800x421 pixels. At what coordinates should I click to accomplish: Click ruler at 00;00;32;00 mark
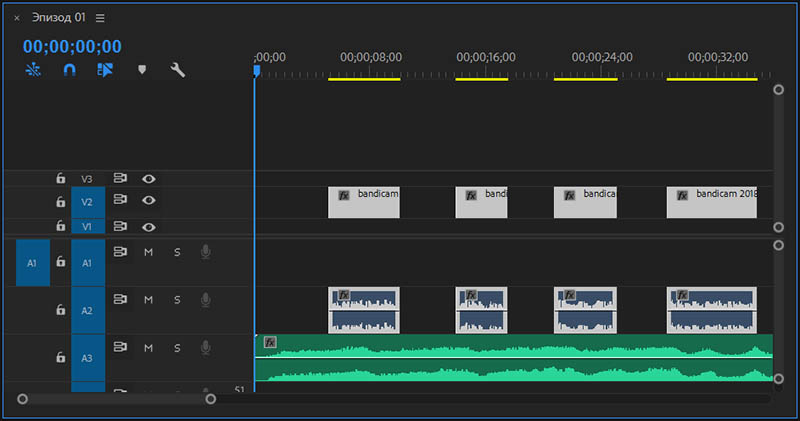pos(717,57)
